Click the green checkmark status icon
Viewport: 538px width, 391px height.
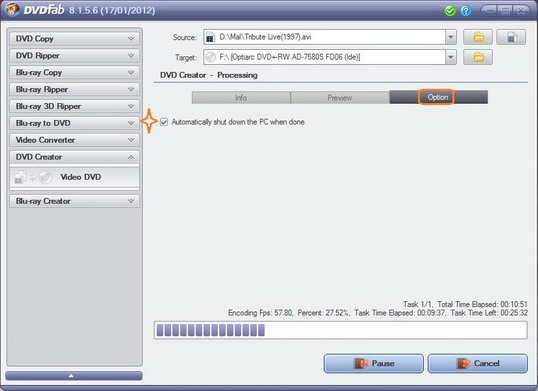(450, 11)
